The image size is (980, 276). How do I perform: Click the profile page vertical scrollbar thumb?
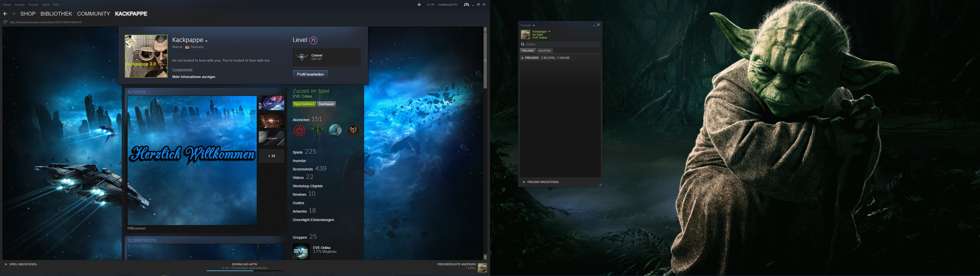(485, 60)
